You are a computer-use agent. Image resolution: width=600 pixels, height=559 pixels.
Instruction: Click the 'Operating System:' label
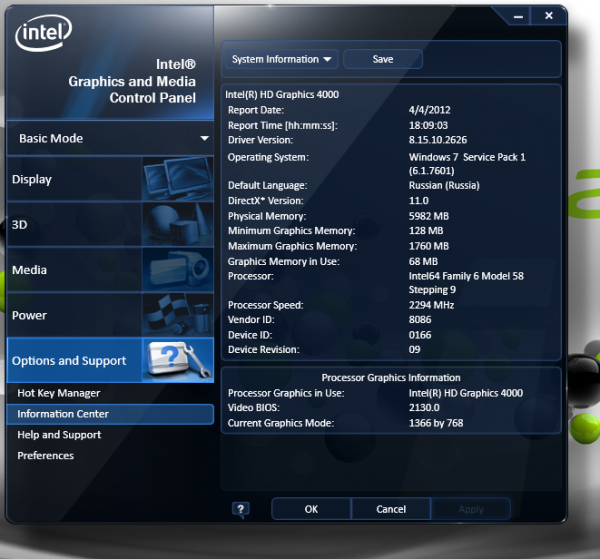268,158
